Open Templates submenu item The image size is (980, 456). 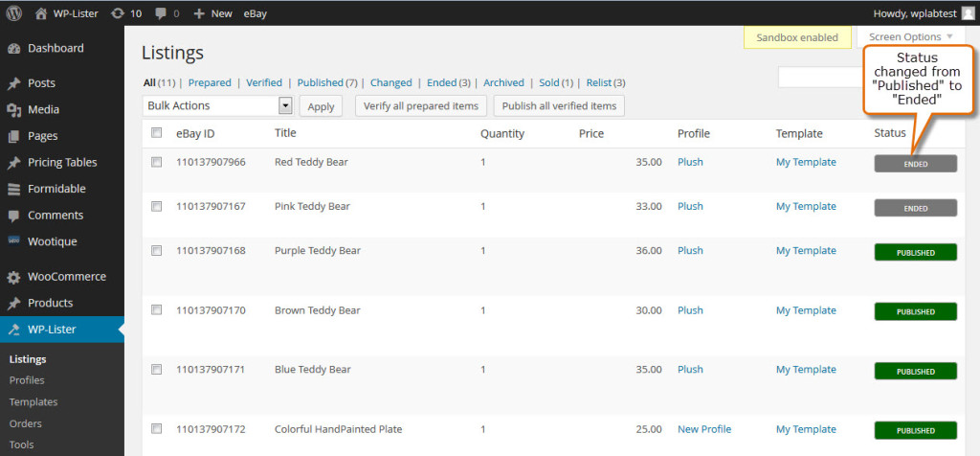pyautogui.click(x=33, y=402)
